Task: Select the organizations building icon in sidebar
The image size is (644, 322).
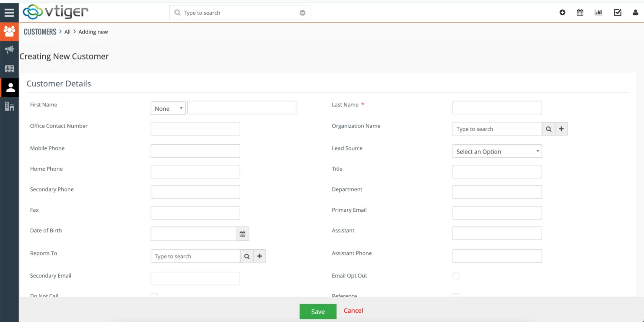Action: coord(9,106)
